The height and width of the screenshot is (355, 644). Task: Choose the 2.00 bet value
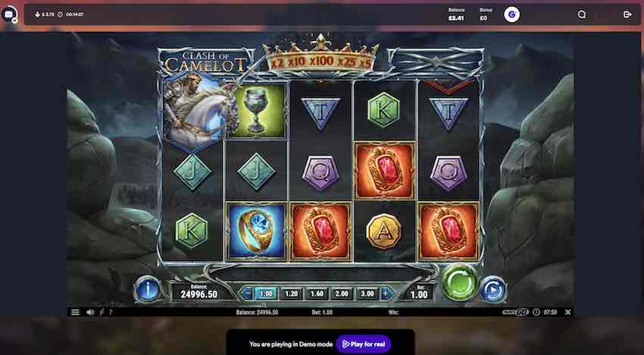point(342,294)
